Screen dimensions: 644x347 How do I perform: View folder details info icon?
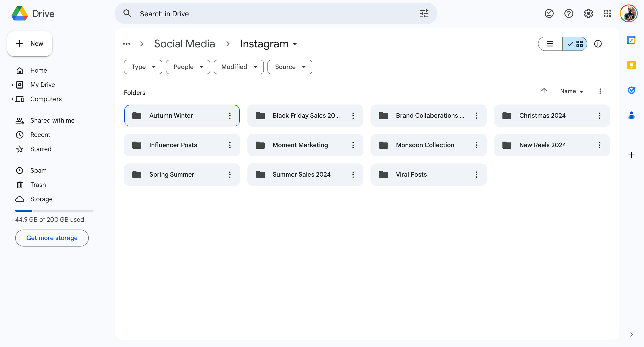[x=598, y=44]
